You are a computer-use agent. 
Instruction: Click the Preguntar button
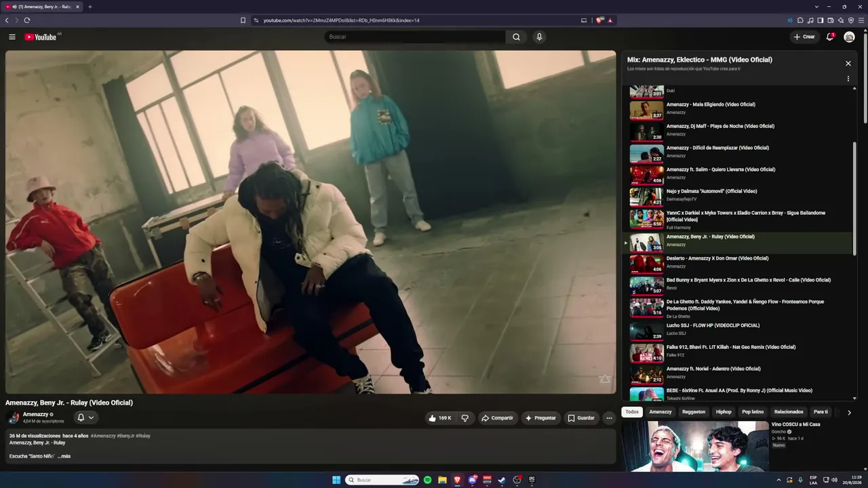pos(540,418)
